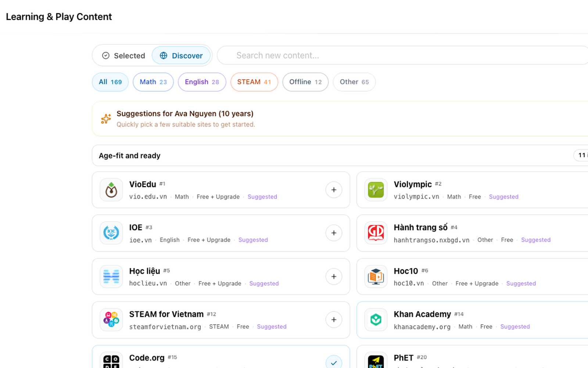Viewport: 588px width, 368px height.
Task: Click the STEAM for Vietnam title
Action: 166,314
